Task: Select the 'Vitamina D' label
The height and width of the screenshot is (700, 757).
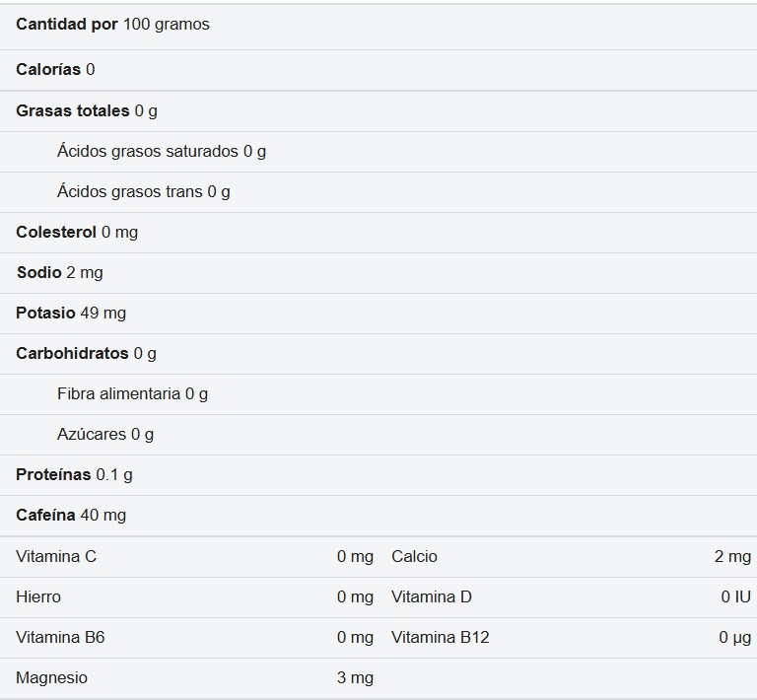Action: tap(432, 597)
